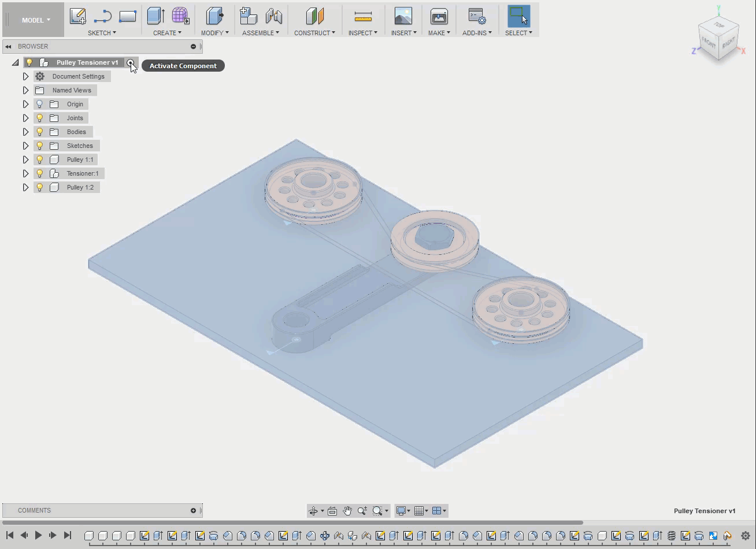Toggle visibility bulb for Bodies folder
756x549 pixels.
[40, 132]
